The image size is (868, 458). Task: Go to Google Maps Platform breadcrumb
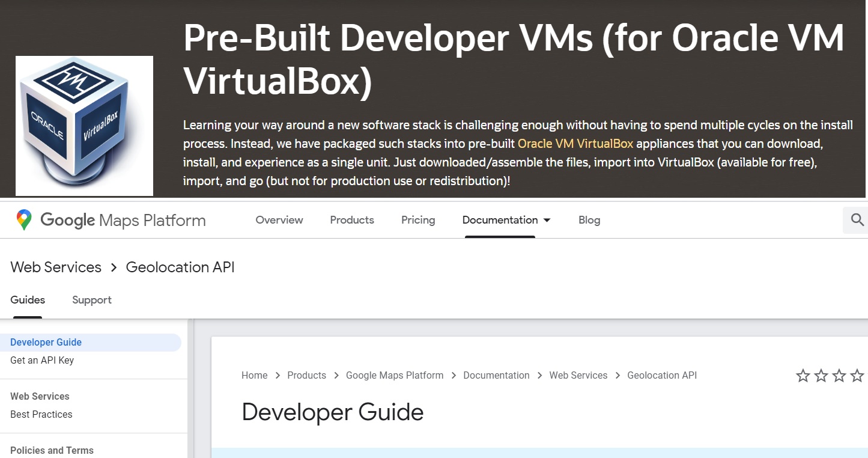tap(395, 376)
